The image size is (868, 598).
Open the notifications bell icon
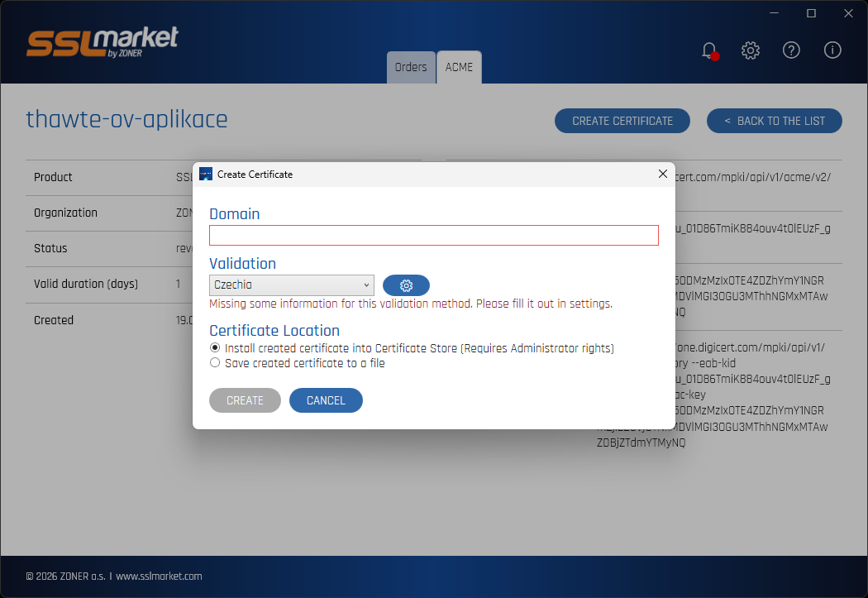pos(709,51)
